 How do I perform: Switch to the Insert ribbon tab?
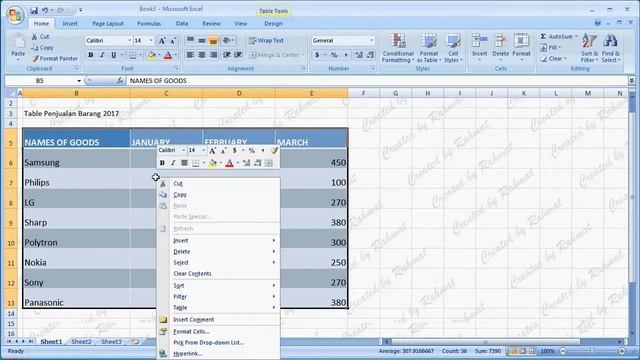coord(70,24)
